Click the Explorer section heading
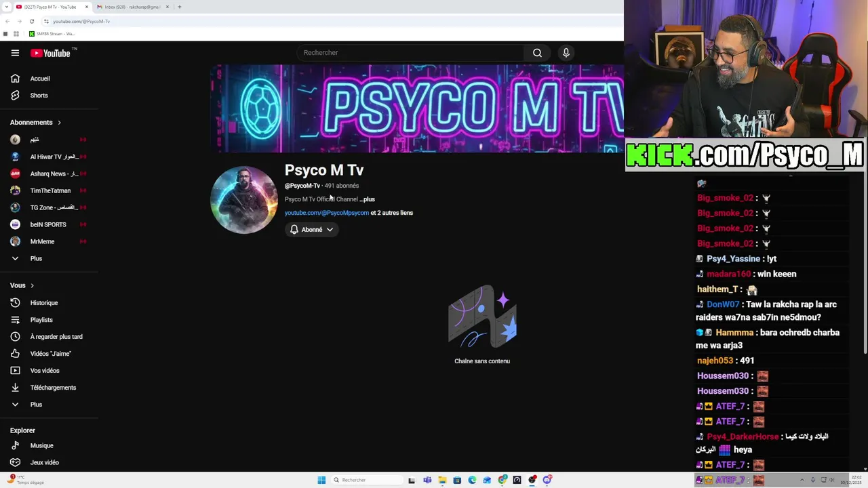Screen dimensions: 868x488 pos(22,430)
